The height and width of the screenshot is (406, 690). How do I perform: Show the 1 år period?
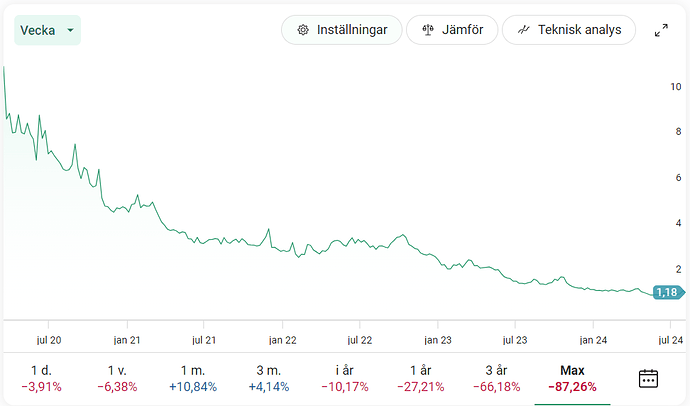(x=419, y=378)
